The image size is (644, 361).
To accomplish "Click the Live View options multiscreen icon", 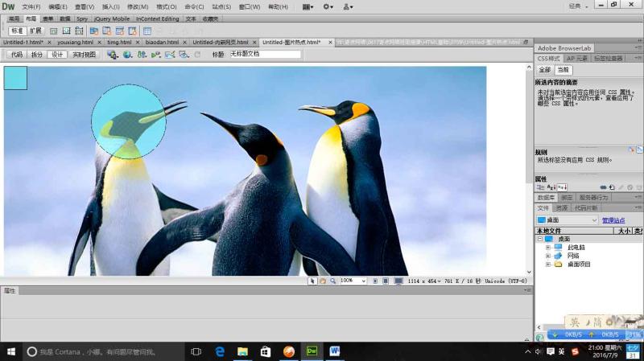I will (x=113, y=55).
